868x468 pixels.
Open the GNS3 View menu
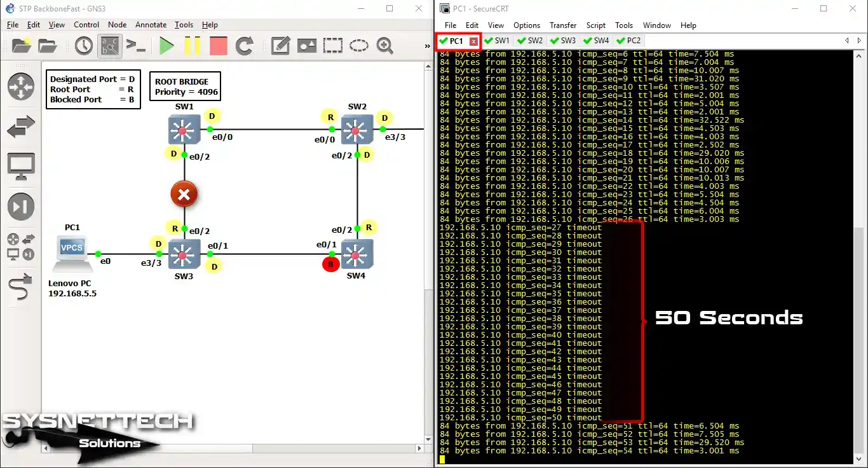coord(57,25)
